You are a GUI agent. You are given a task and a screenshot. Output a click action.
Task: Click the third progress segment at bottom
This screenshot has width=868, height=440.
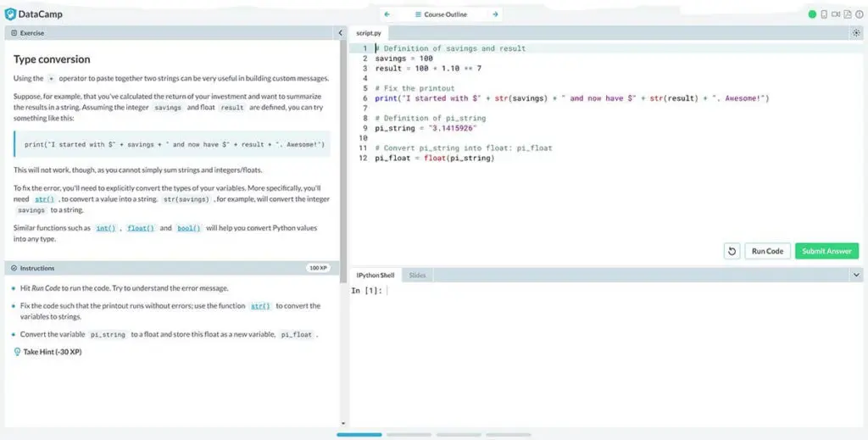coord(459,435)
